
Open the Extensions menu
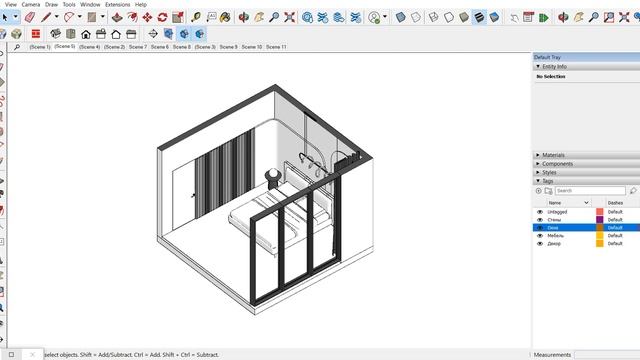(118, 4)
